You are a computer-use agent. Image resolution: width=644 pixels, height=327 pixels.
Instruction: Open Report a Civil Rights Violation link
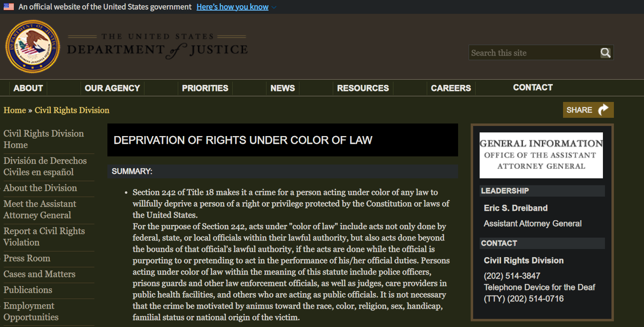pos(44,237)
